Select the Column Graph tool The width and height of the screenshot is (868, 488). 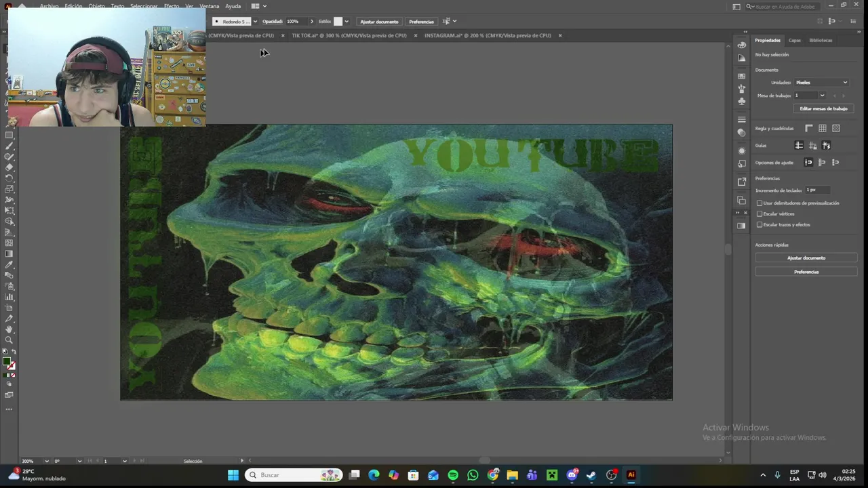9,298
